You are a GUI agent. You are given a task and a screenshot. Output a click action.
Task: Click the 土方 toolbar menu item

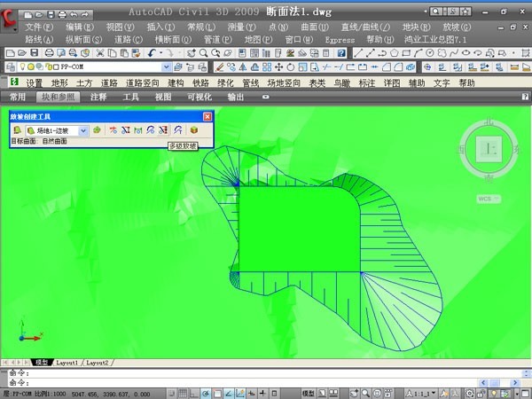tap(84, 82)
